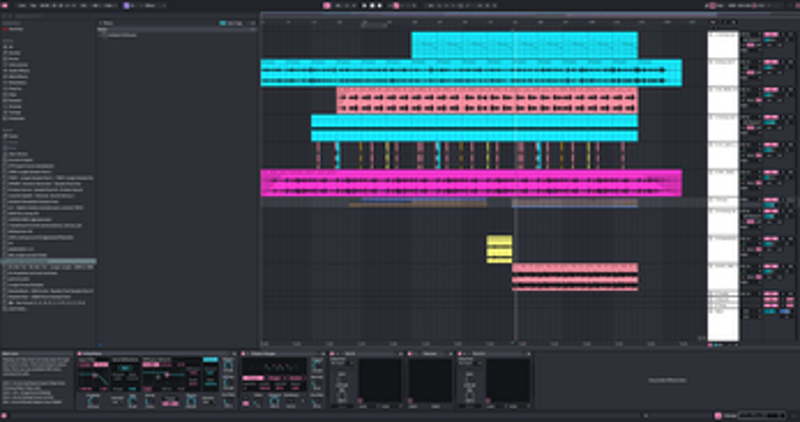The width and height of the screenshot is (800, 422).
Task: Click the Tap tempo button
Action: click(x=34, y=6)
